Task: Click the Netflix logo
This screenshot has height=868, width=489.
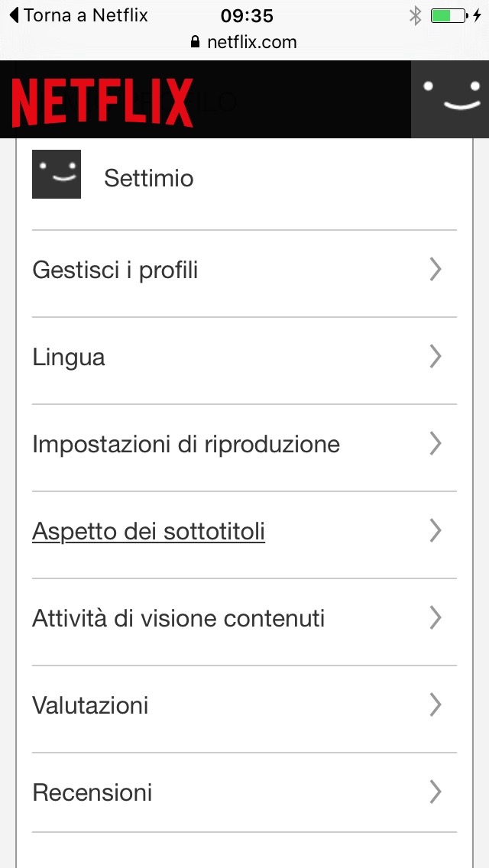Action: tap(102, 102)
